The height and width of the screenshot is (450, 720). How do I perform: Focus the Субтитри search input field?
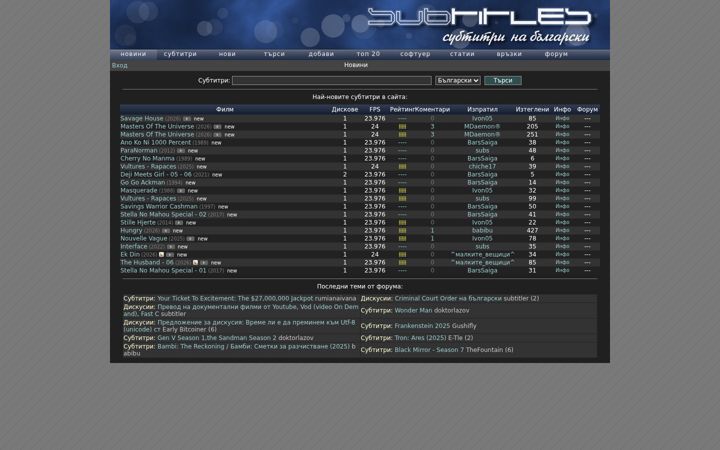tap(332, 80)
